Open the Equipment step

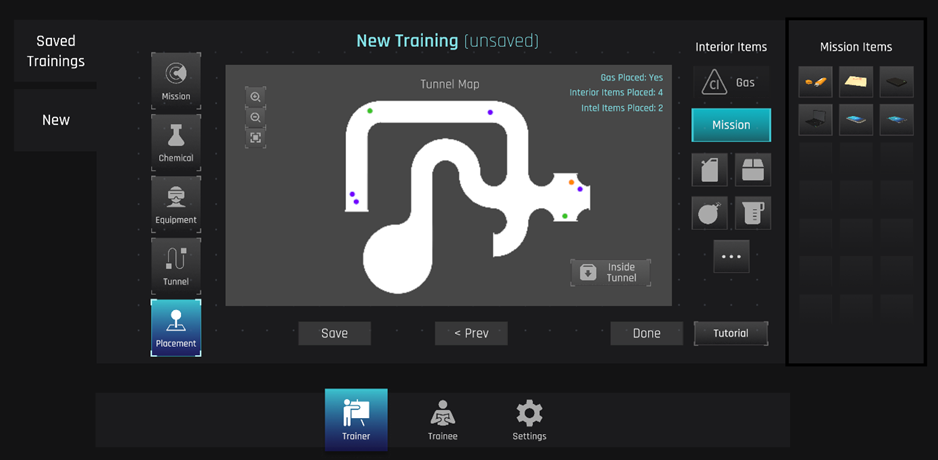coord(176,205)
